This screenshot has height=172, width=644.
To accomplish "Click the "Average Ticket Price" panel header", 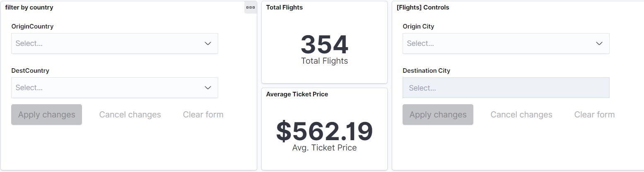I will point(297,94).
